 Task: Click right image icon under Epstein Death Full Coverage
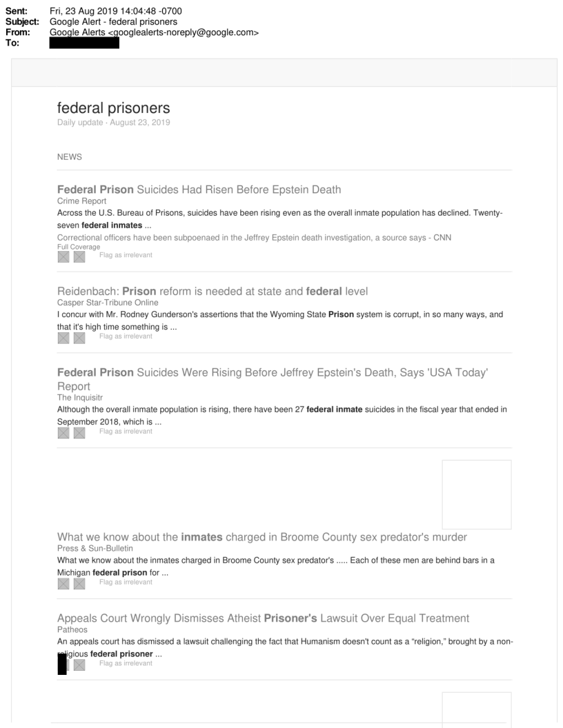[79, 256]
